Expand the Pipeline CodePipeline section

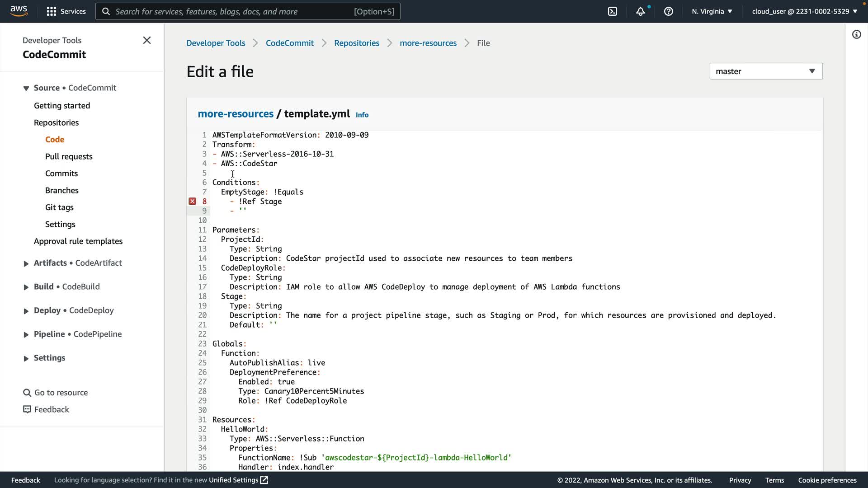pos(26,334)
